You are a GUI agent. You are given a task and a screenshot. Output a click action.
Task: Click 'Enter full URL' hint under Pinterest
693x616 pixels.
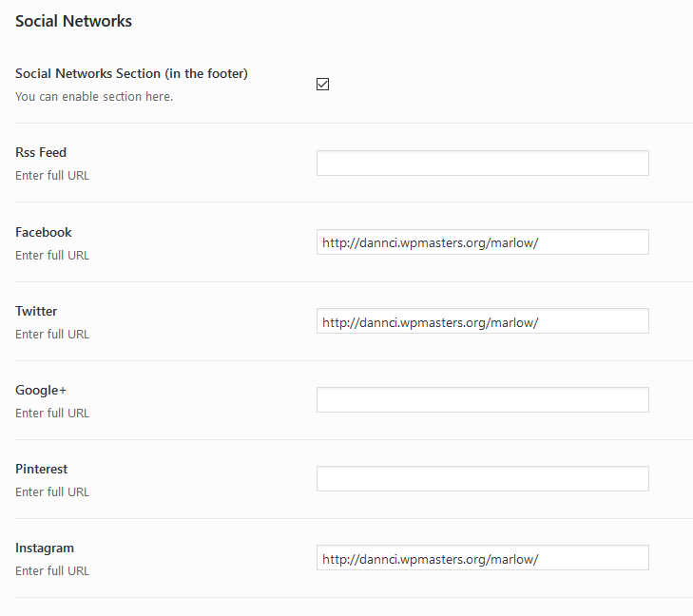coord(52,491)
